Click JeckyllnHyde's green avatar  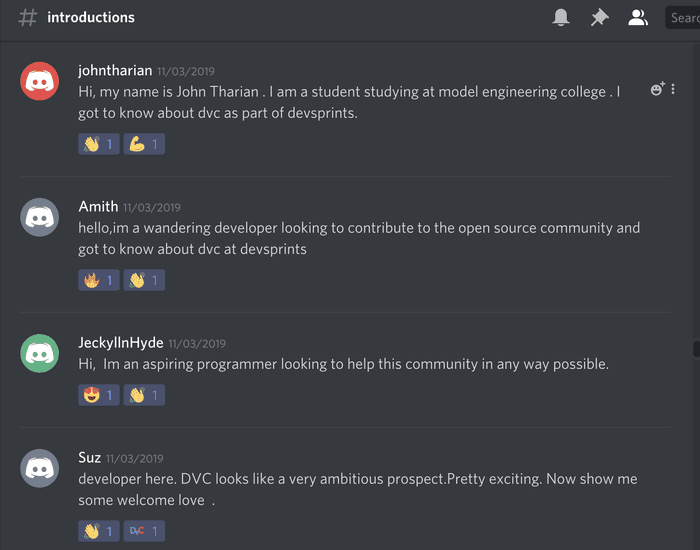(x=40, y=353)
